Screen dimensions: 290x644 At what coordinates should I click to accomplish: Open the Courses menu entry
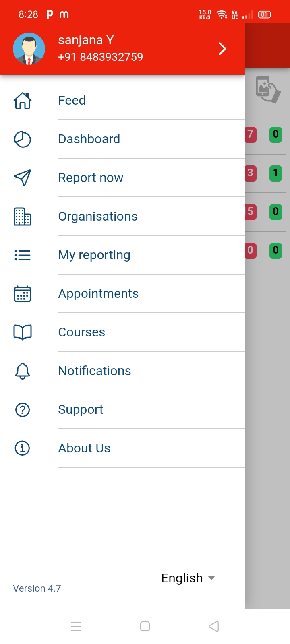click(x=82, y=332)
